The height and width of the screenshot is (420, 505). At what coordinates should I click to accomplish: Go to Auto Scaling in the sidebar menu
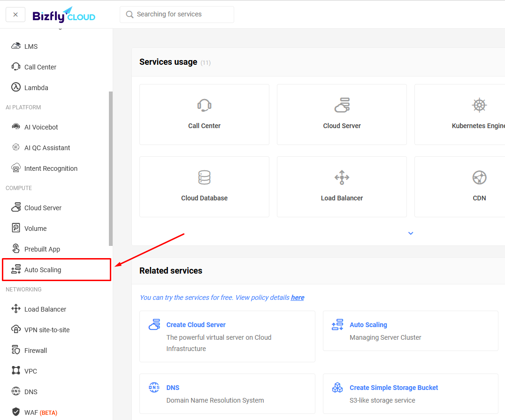(x=43, y=270)
